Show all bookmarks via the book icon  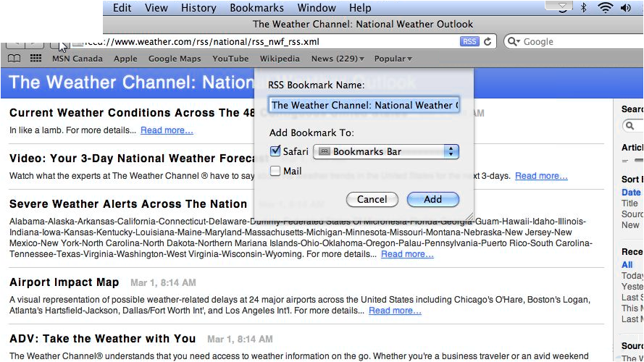click(14, 59)
